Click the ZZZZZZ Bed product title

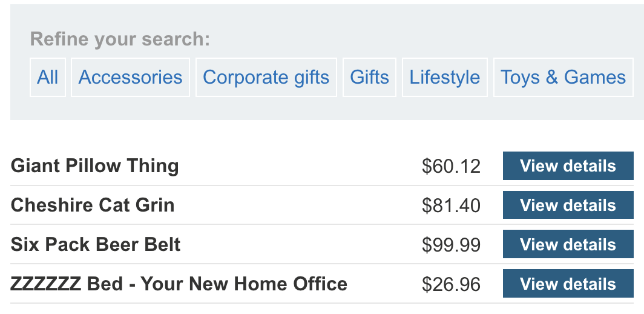pyautogui.click(x=179, y=284)
